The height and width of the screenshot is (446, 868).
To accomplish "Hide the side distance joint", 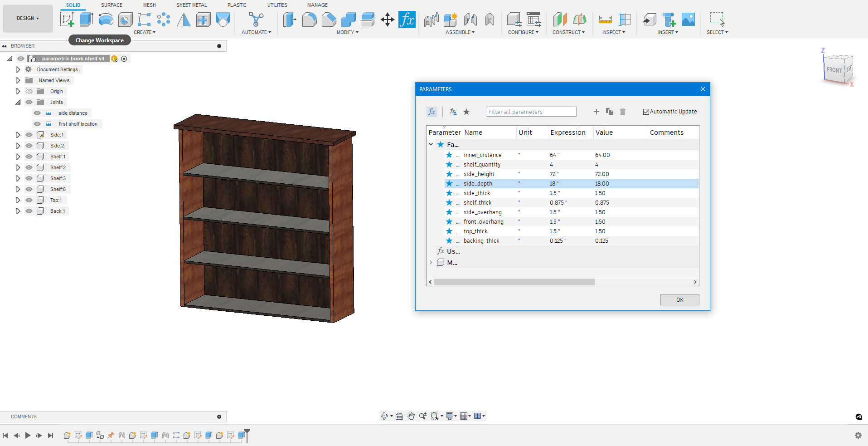I will point(37,113).
